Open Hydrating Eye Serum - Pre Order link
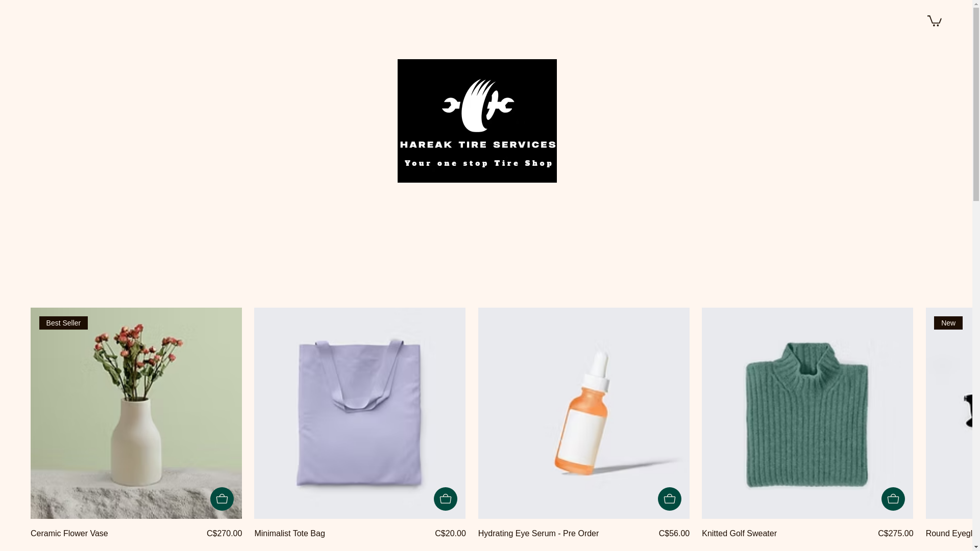The width and height of the screenshot is (980, 551). 538,534
